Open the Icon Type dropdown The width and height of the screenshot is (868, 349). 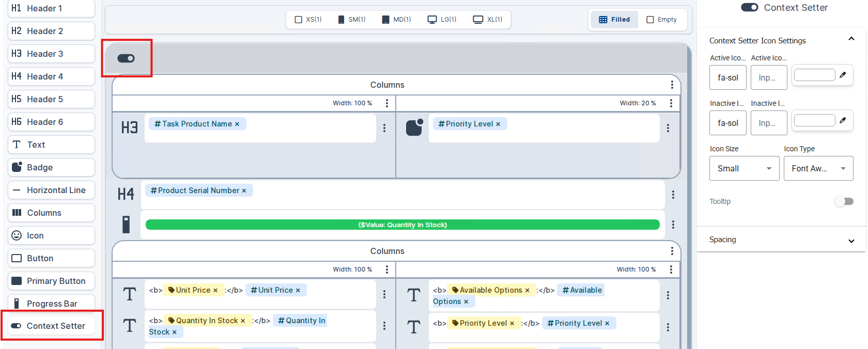818,168
